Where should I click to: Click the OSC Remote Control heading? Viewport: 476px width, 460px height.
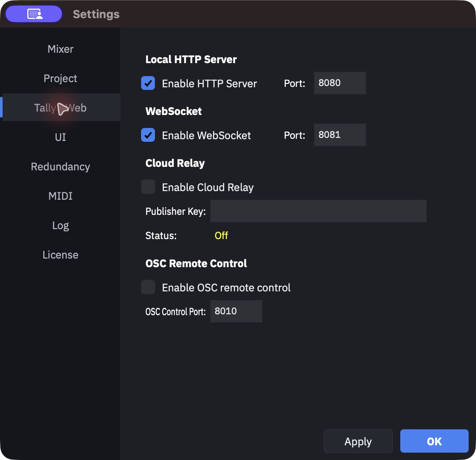[x=196, y=264]
